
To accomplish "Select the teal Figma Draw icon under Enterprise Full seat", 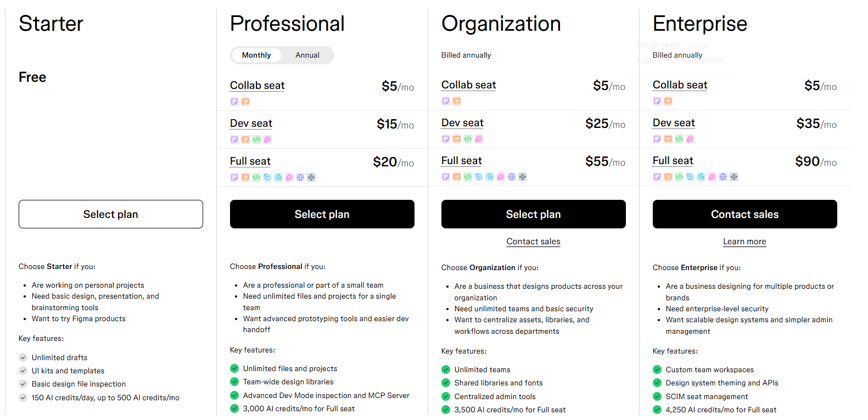I will (x=701, y=176).
